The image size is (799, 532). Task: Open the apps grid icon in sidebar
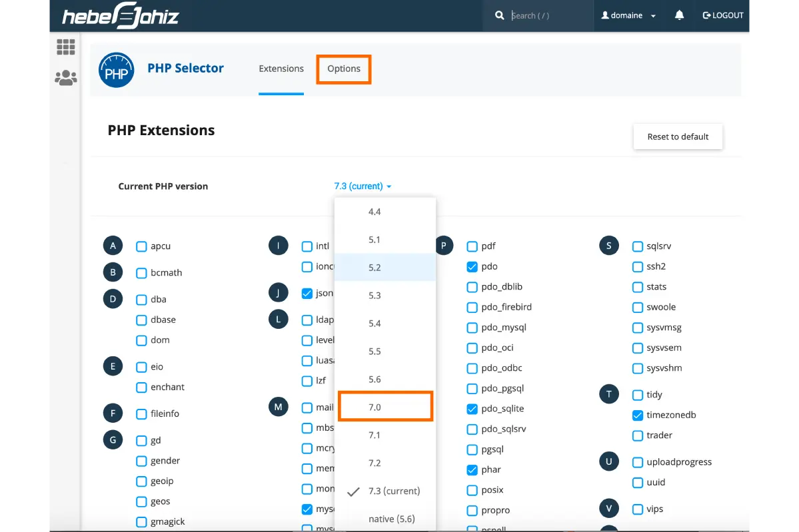point(65,47)
